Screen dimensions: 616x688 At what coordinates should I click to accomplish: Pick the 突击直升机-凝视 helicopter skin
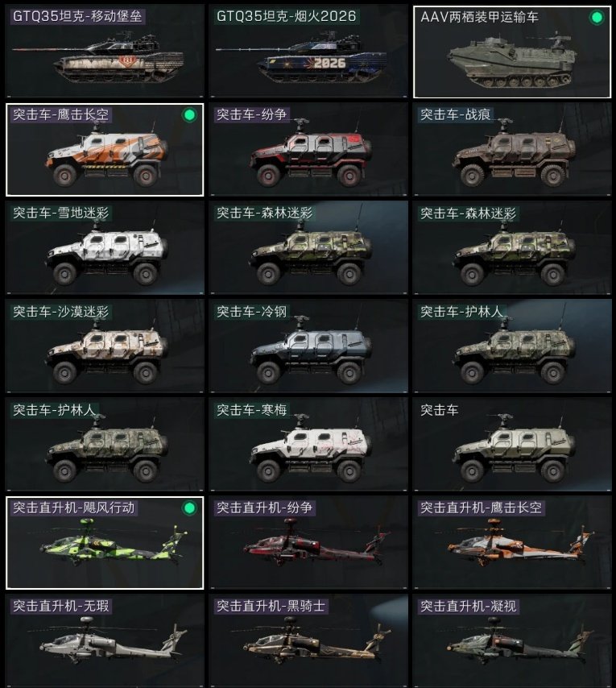tap(512, 640)
